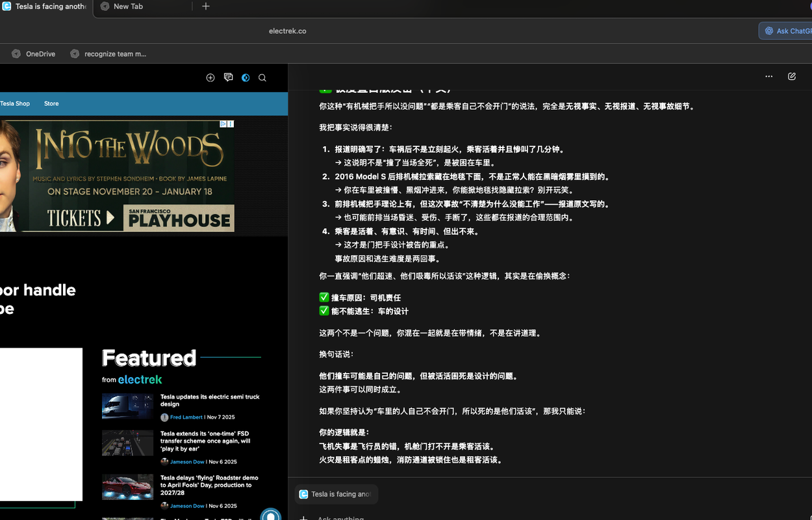Open 'Tesla updates its electric semi truck design'
Image resolution: width=812 pixels, height=520 pixels.
(x=210, y=400)
